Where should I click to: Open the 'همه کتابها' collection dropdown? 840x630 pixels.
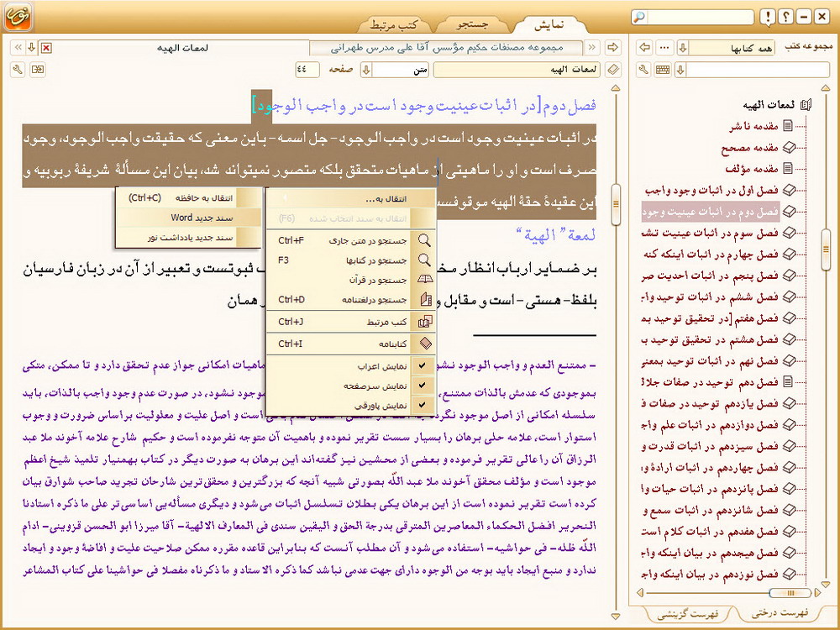[x=683, y=47]
